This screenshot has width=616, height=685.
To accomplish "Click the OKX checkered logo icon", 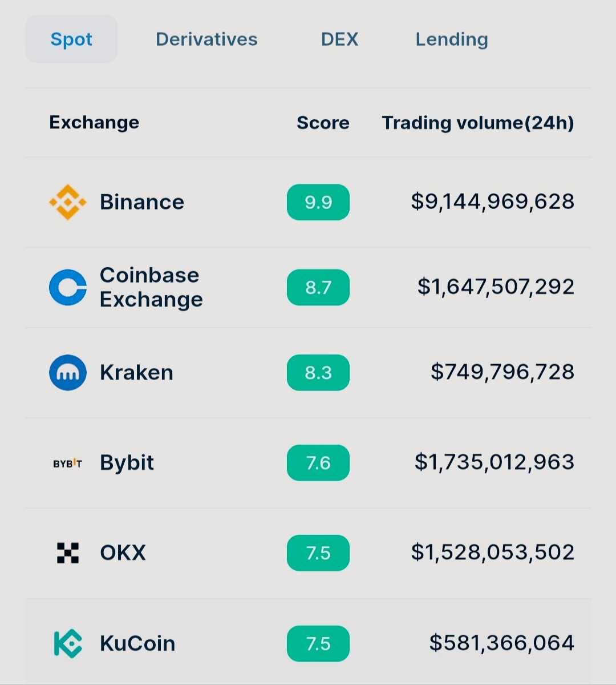I will tap(68, 553).
